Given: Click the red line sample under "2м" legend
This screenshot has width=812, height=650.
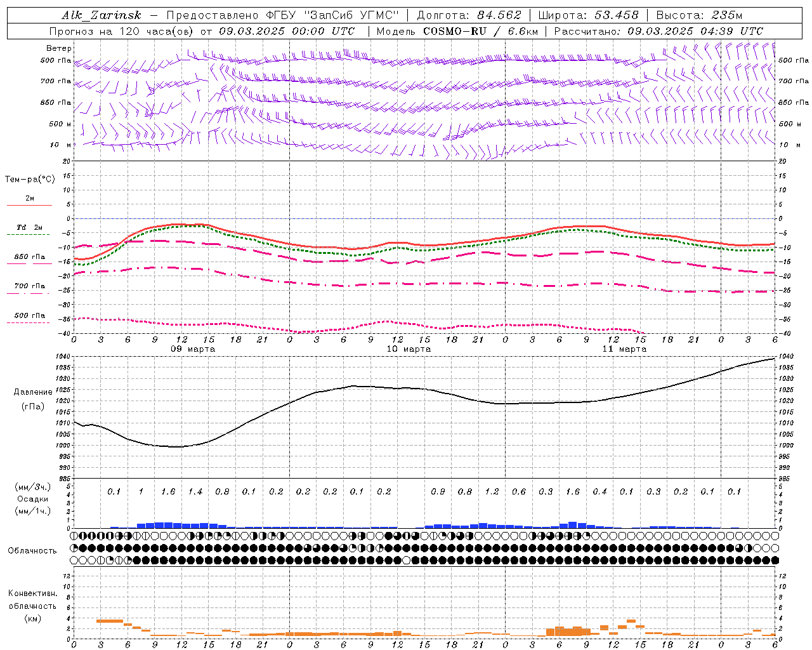Looking at the screenshot, I should (x=29, y=206).
